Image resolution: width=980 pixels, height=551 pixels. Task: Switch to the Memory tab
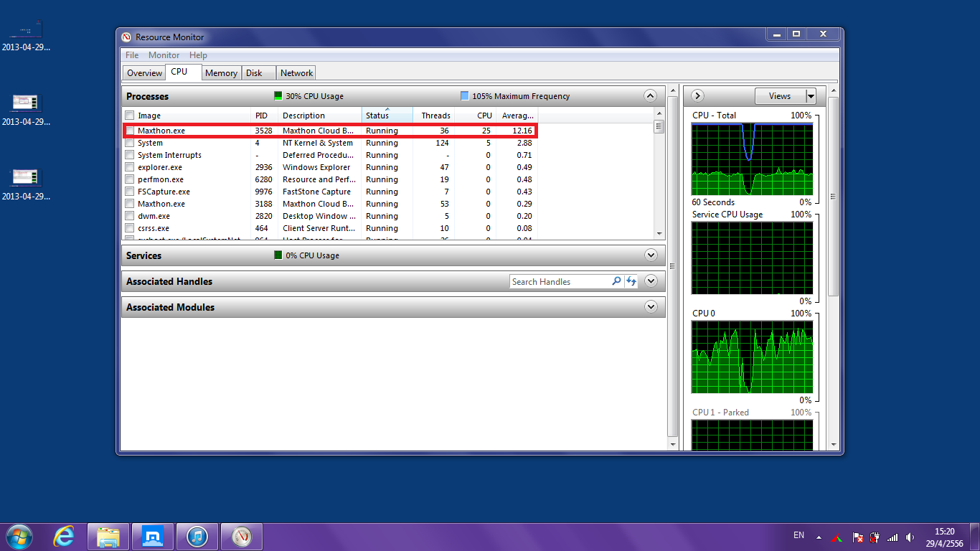click(221, 73)
